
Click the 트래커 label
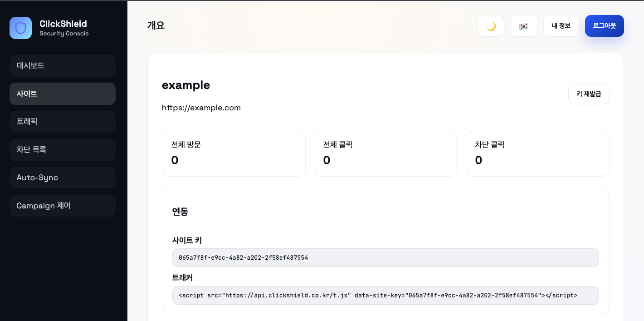pos(183,278)
